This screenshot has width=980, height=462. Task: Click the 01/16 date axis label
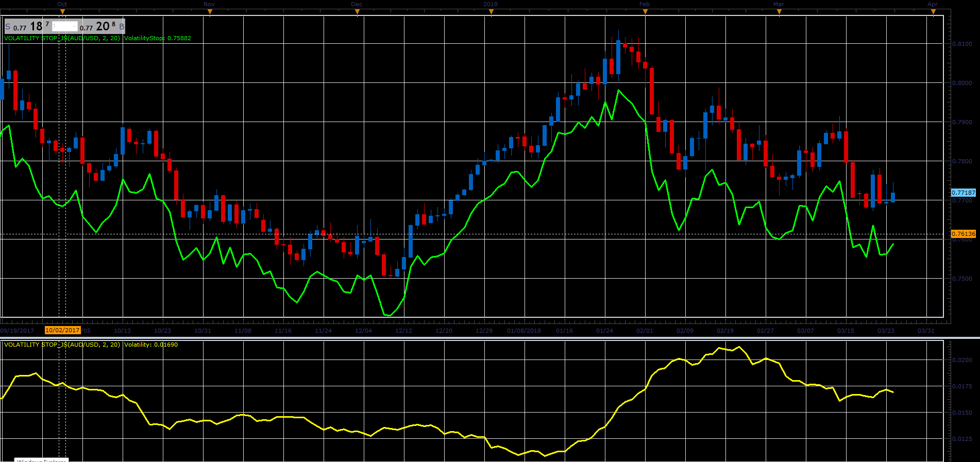click(x=564, y=331)
